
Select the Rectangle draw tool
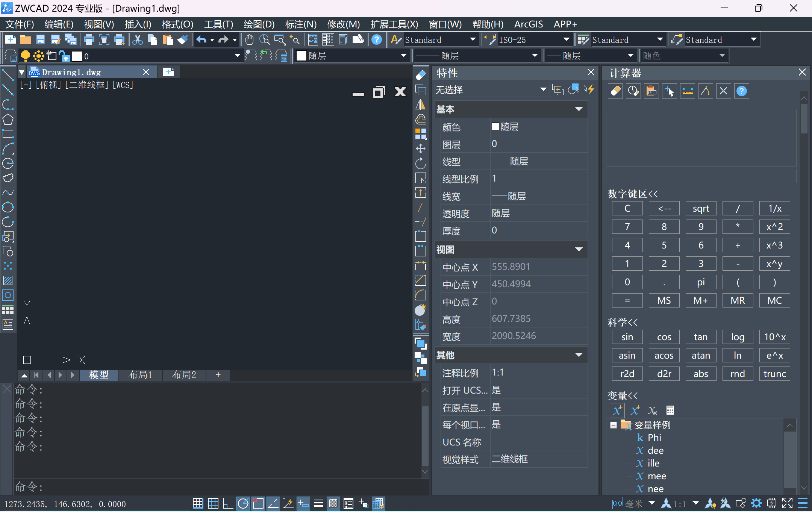[x=8, y=134]
